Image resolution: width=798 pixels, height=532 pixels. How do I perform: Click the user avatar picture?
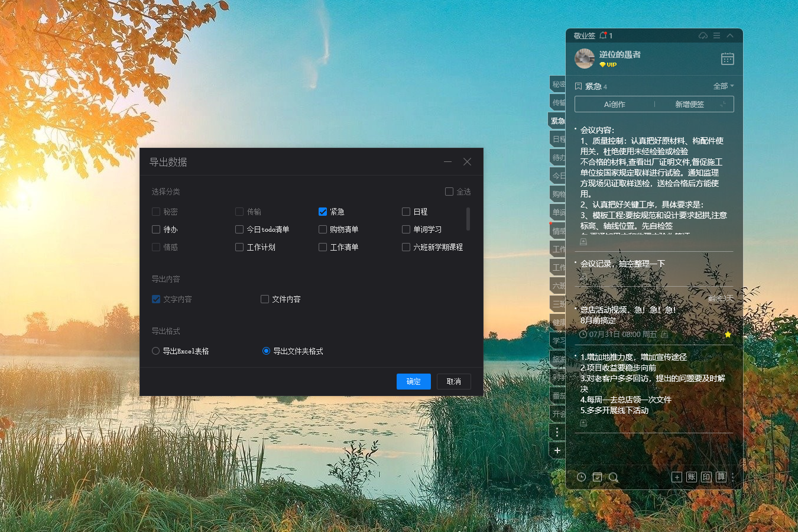585,59
